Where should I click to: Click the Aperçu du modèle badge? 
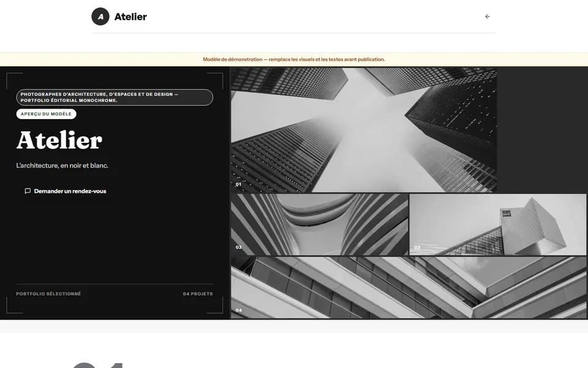pos(46,114)
